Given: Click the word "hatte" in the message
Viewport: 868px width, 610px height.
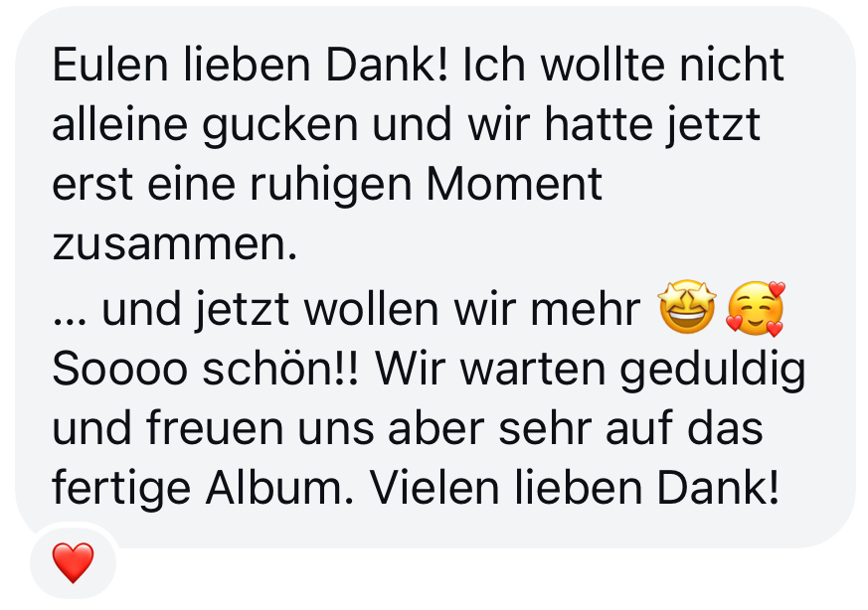Looking at the screenshot, I should 598,124.
